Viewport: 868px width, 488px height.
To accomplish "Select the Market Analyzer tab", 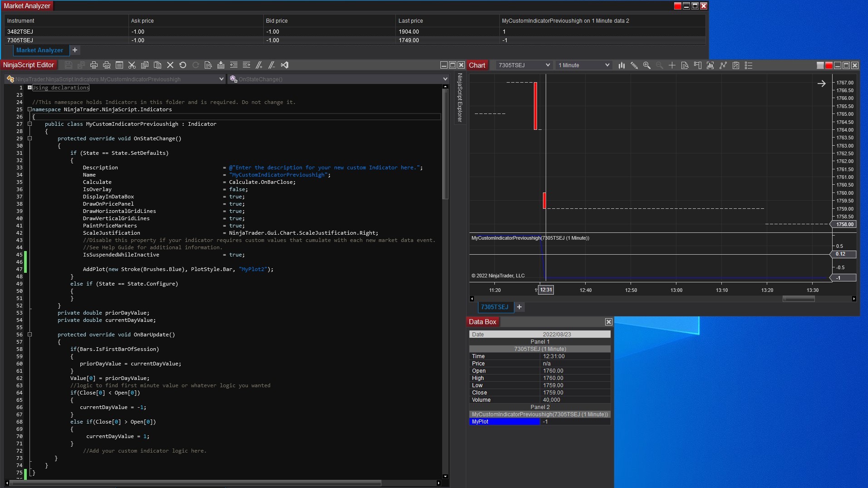I will coord(39,50).
